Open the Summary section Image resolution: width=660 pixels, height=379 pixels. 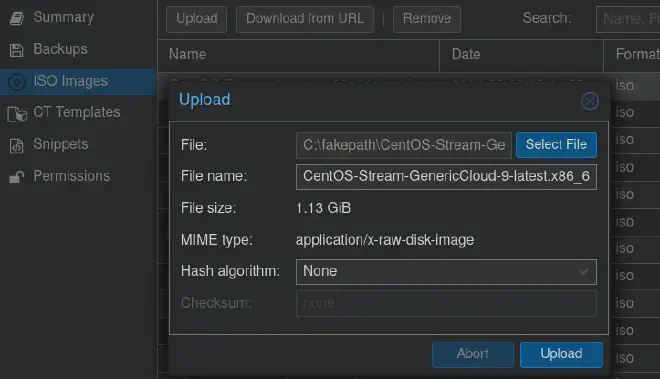click(x=64, y=17)
